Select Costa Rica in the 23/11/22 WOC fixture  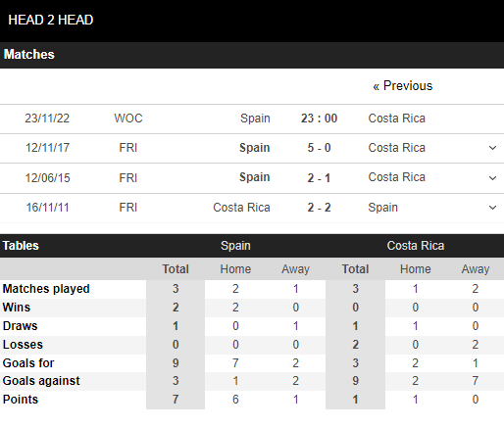pyautogui.click(x=397, y=119)
